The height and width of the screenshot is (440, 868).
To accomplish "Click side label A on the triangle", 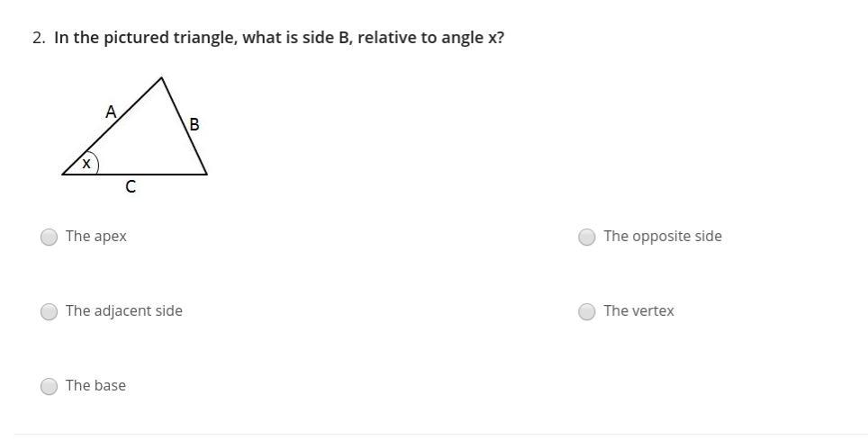I will click(111, 112).
